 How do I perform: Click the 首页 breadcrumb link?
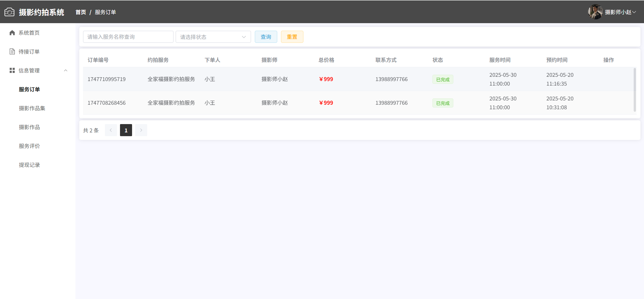pos(80,12)
